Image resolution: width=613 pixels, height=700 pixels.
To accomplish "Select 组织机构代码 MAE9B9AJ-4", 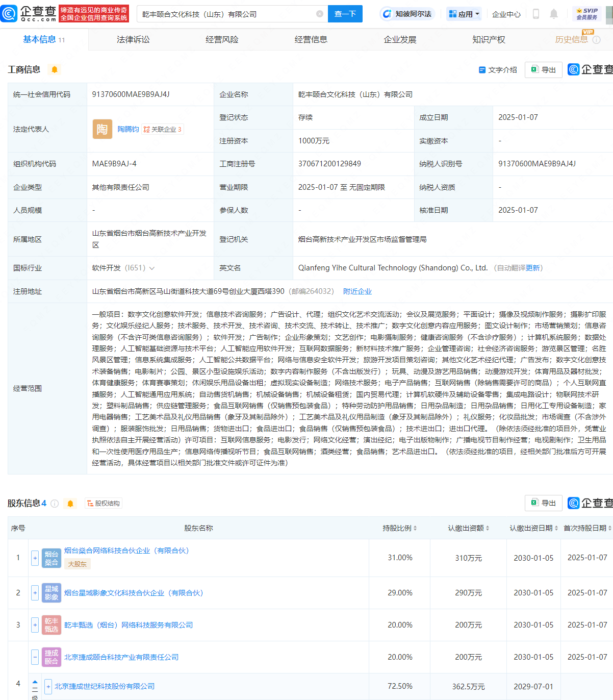I will 114,164.
